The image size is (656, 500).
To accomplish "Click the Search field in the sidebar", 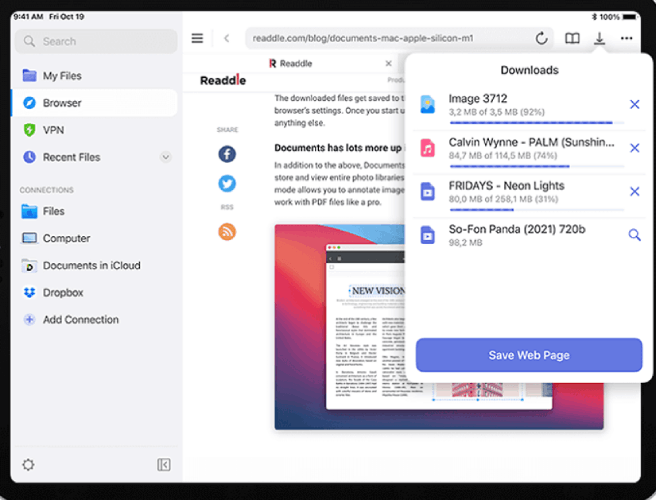I will click(96, 41).
